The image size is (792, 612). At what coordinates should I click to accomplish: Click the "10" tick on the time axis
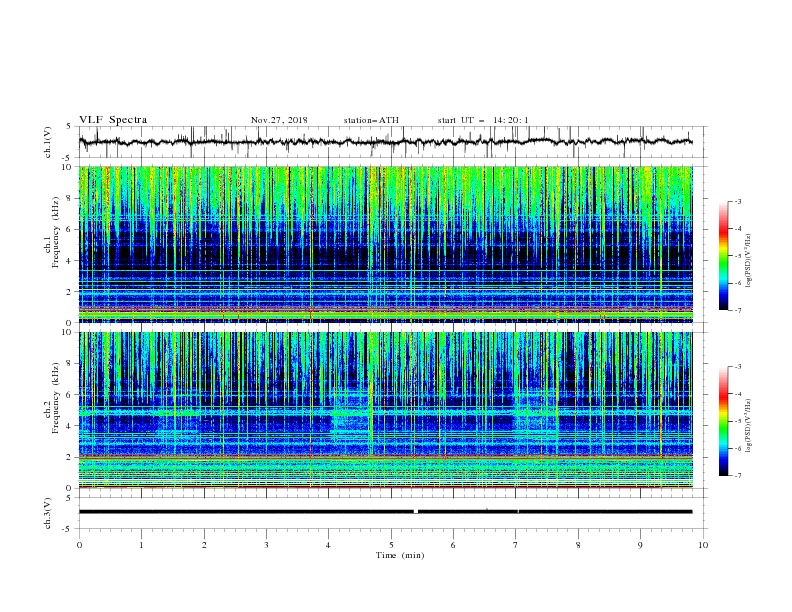click(x=703, y=545)
